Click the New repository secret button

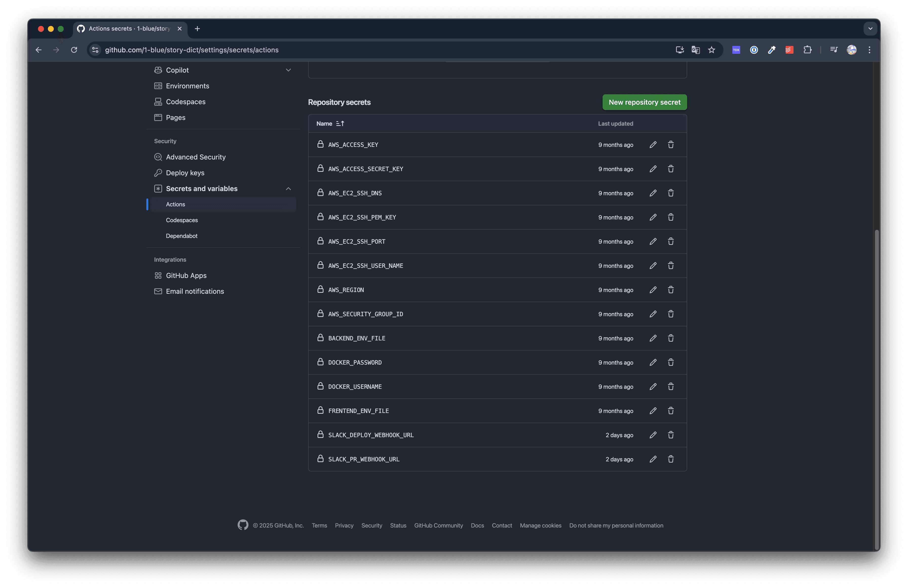pyautogui.click(x=644, y=102)
